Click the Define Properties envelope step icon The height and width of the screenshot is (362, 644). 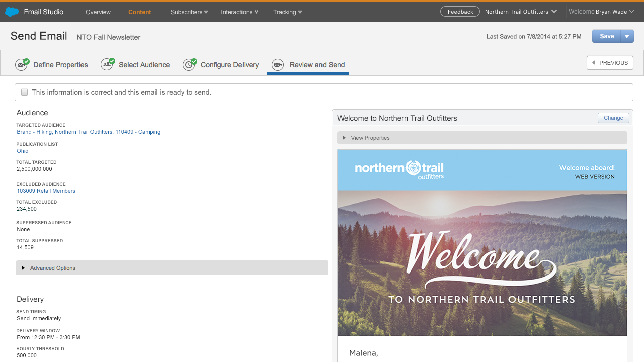click(x=22, y=64)
